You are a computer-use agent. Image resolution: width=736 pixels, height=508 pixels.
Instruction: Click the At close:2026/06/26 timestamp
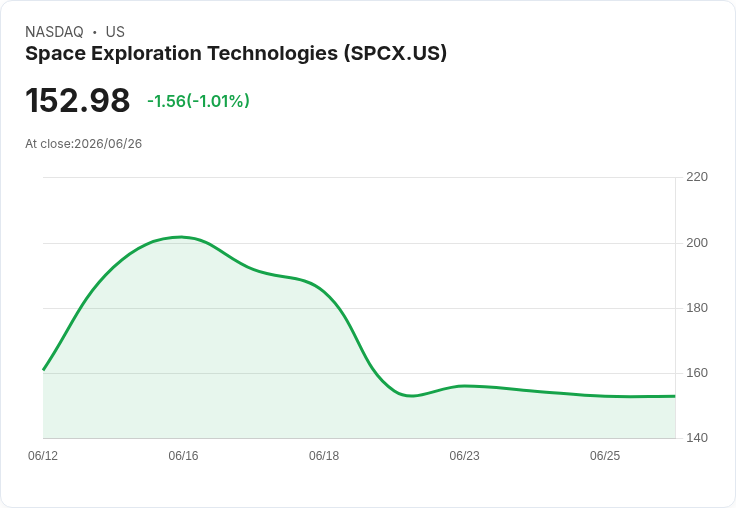pos(84,144)
